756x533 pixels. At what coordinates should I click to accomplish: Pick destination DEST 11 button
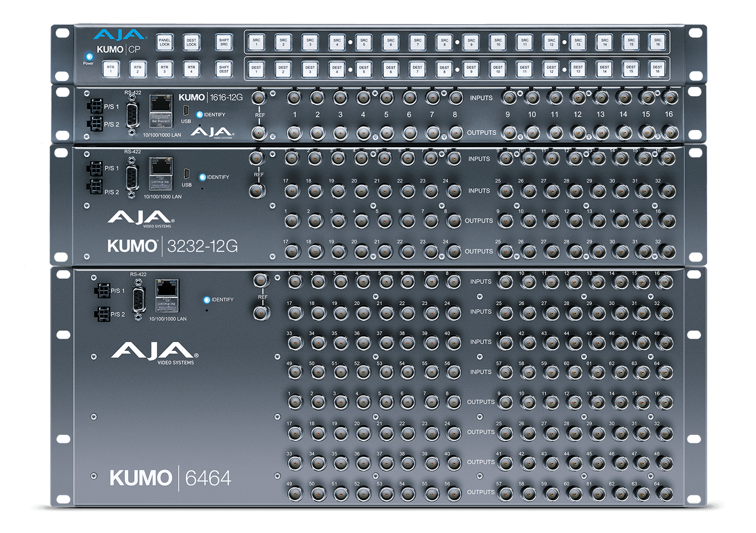[x=524, y=69]
